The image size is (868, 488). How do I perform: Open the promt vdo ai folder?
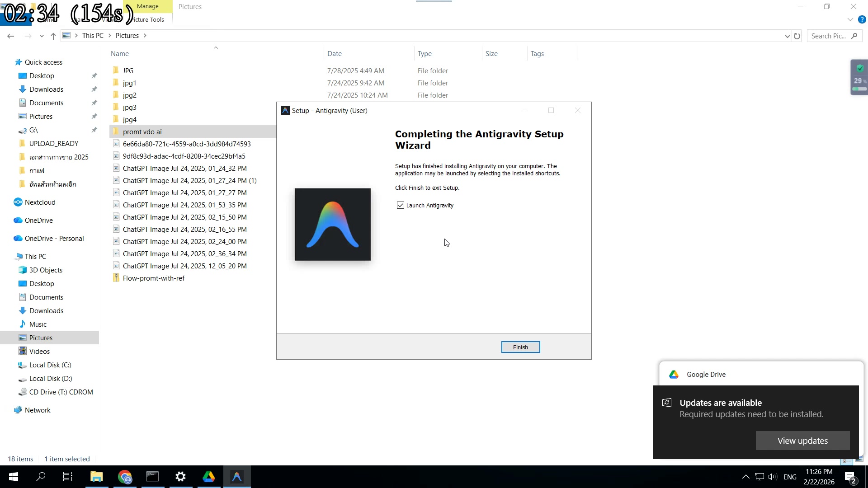[142, 131]
